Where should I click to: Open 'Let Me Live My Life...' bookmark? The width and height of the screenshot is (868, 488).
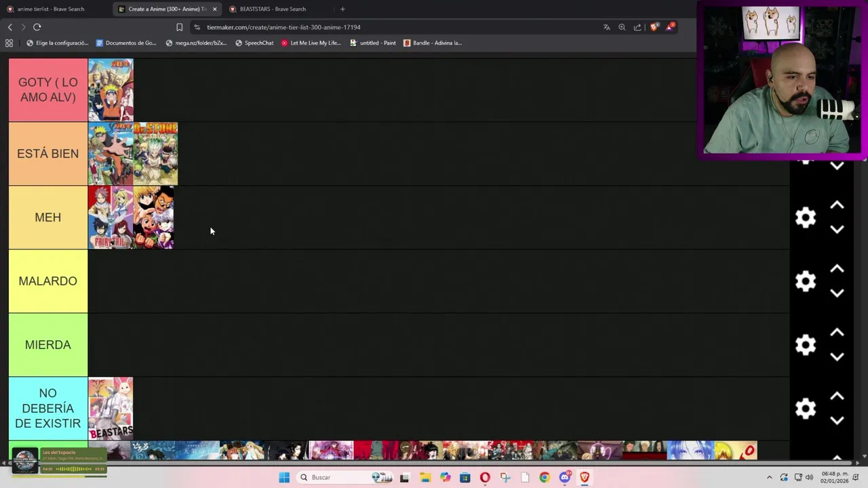click(x=311, y=43)
